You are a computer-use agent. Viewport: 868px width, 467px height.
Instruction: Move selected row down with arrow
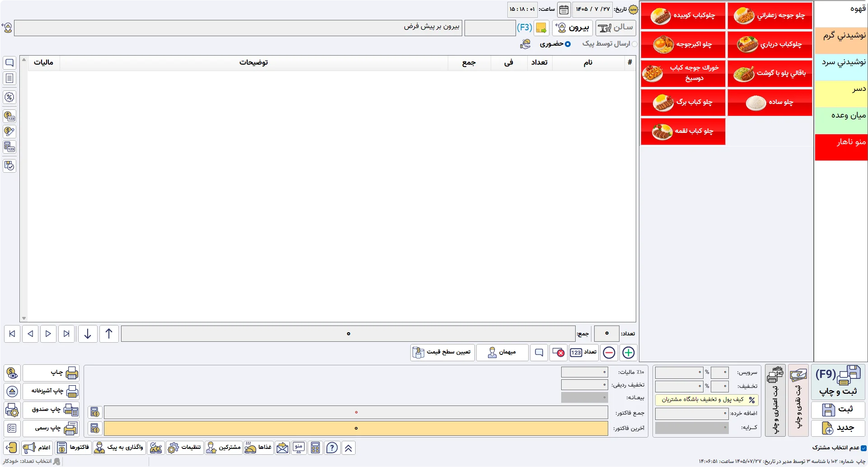[x=88, y=334]
